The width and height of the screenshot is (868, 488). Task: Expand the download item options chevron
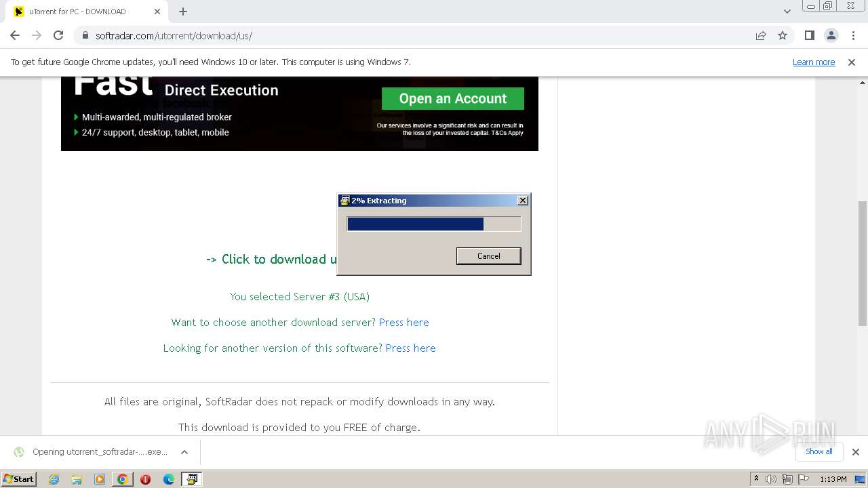[184, 451]
